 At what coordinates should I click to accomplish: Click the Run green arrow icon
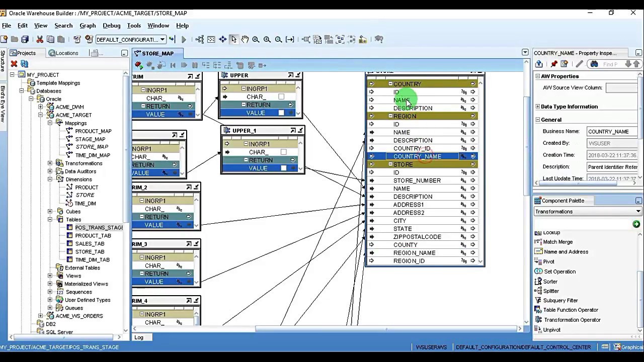(184, 39)
